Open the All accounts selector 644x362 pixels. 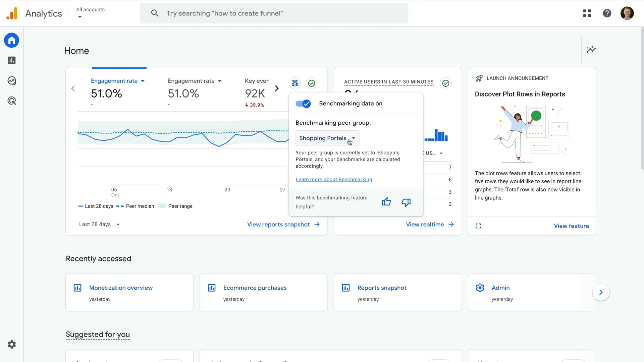point(90,13)
